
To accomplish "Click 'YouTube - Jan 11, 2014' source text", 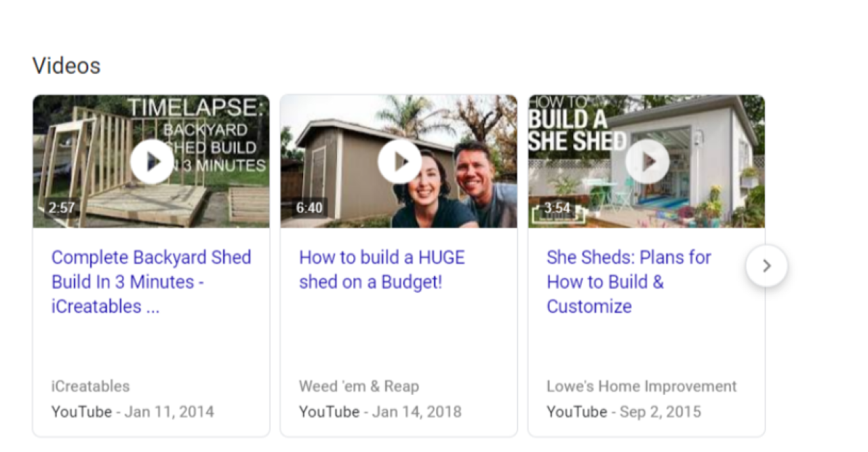I will (x=132, y=411).
